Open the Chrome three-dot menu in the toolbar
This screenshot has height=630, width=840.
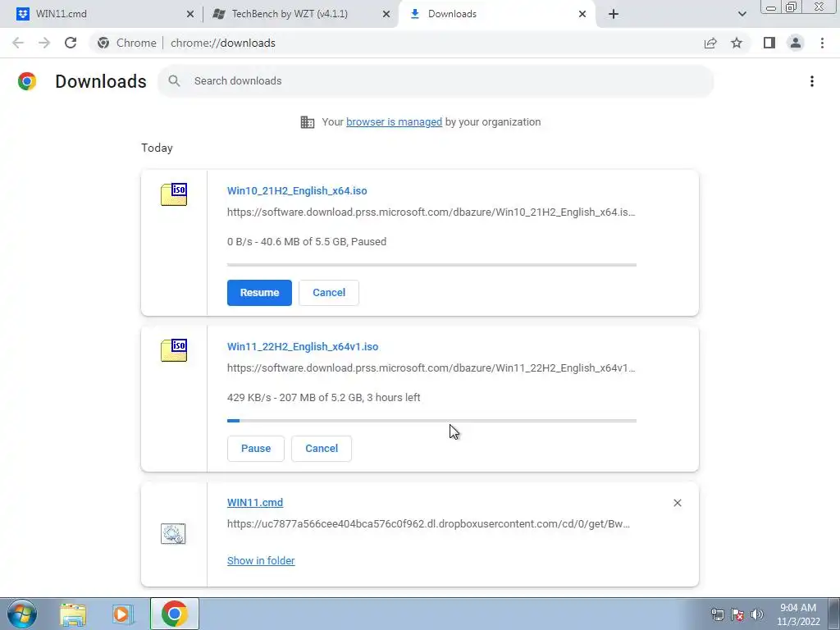coord(822,43)
